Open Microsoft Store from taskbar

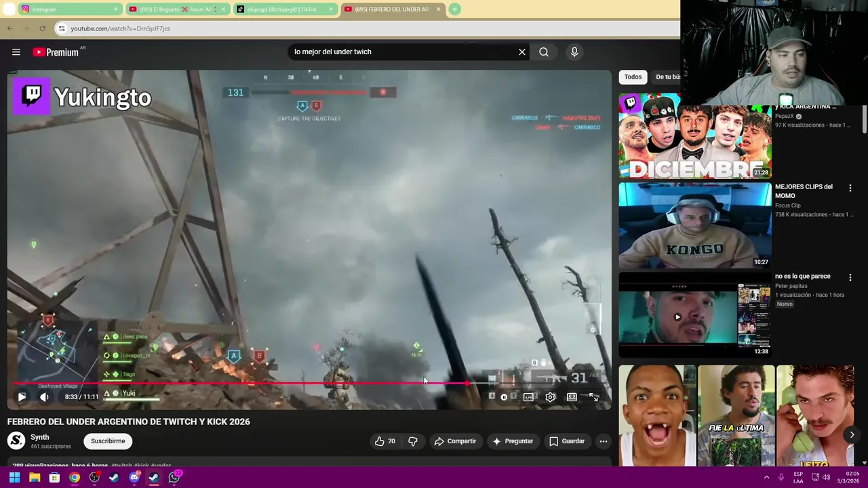coord(54,477)
